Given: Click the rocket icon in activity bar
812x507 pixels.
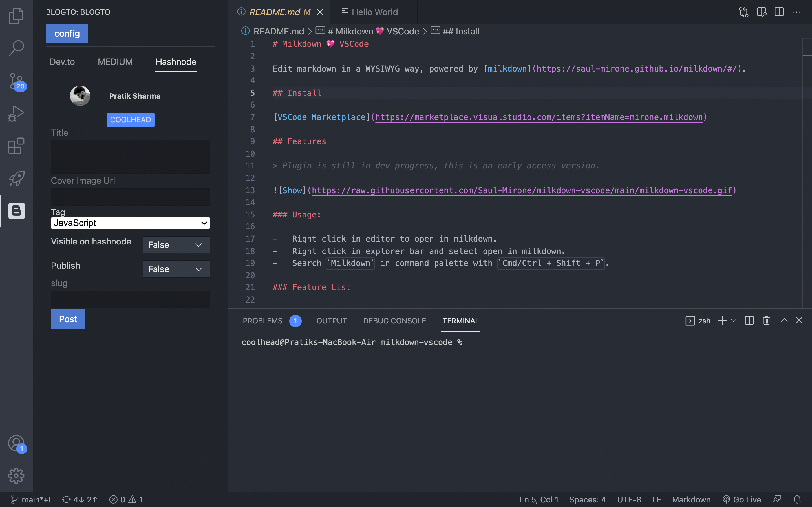Looking at the screenshot, I should point(16,178).
